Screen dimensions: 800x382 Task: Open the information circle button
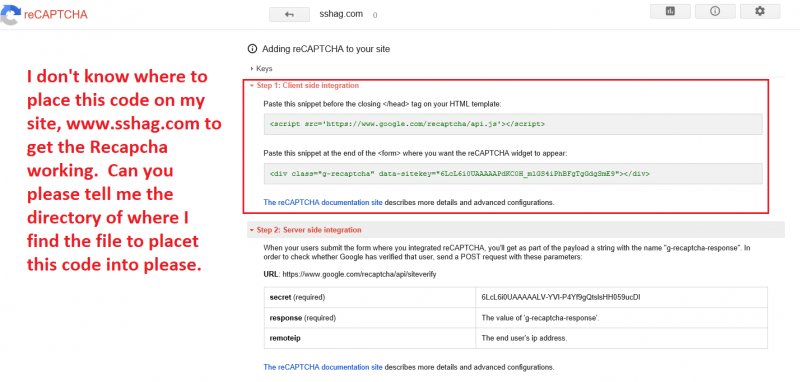(715, 11)
